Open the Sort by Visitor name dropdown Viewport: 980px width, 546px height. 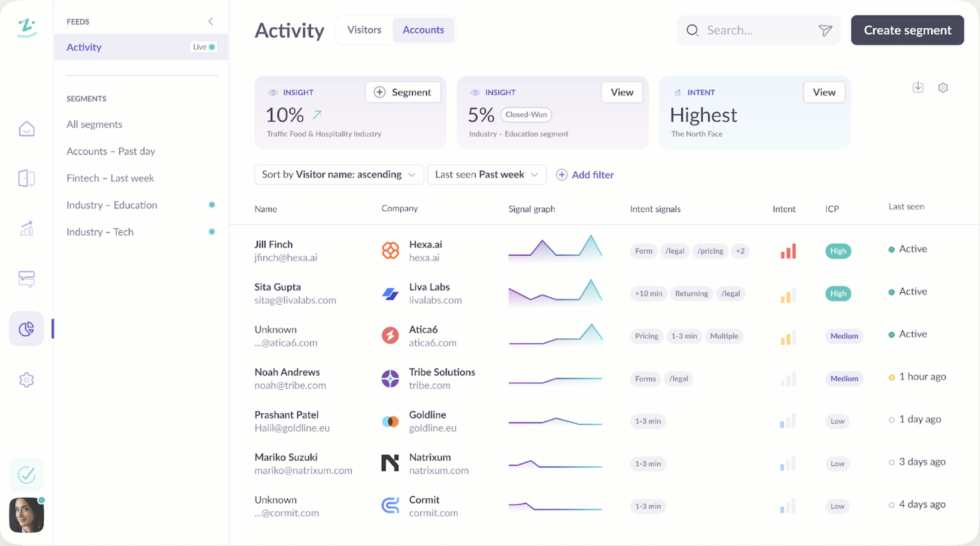click(x=339, y=174)
